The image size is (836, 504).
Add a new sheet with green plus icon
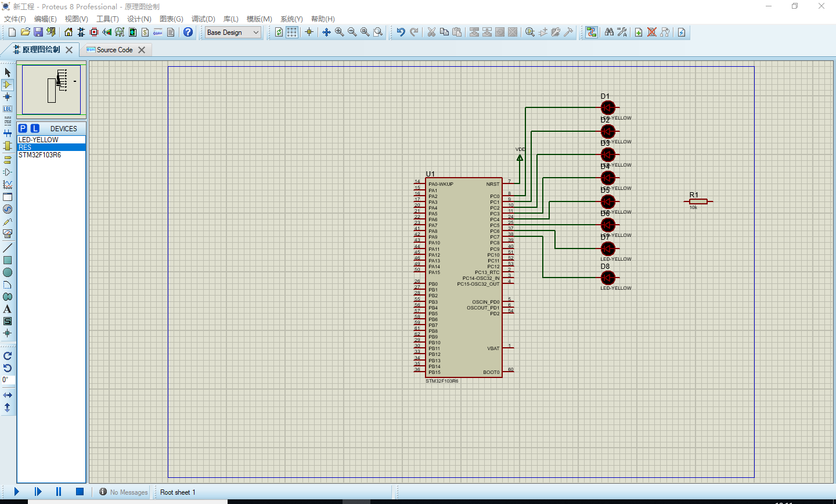639,32
